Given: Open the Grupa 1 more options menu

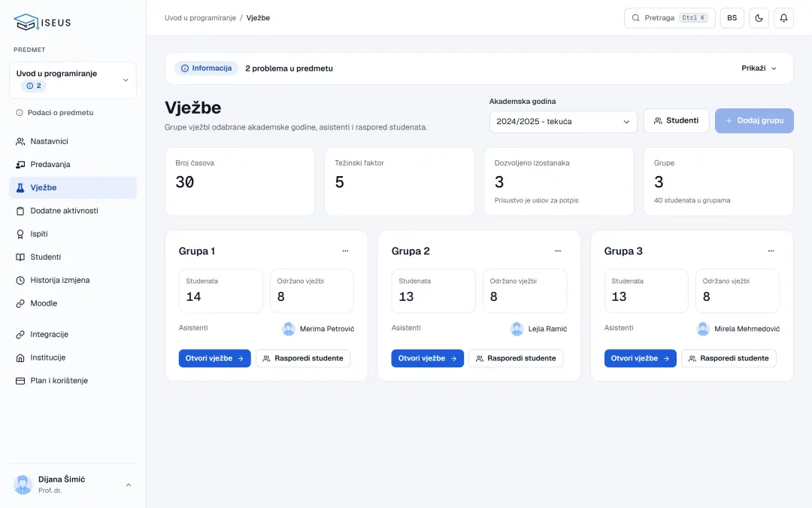Looking at the screenshot, I should click(x=345, y=251).
